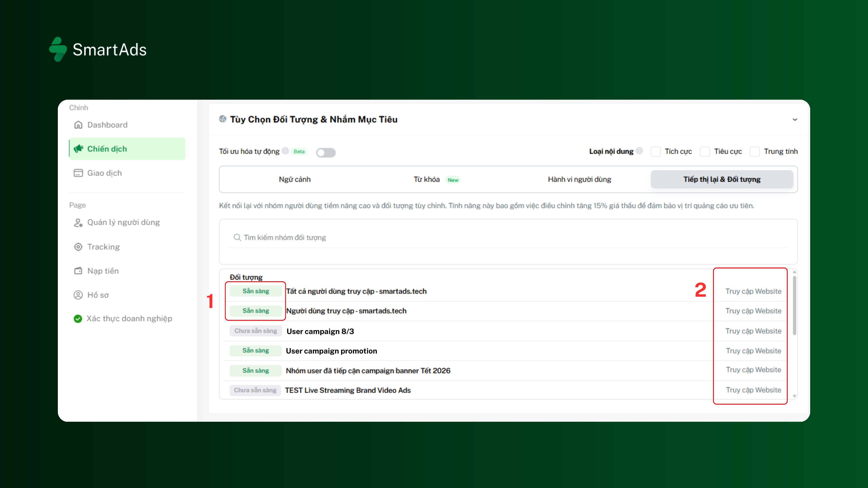
Task: Click the scrollbar up arrow of audience list
Action: pos(794,272)
